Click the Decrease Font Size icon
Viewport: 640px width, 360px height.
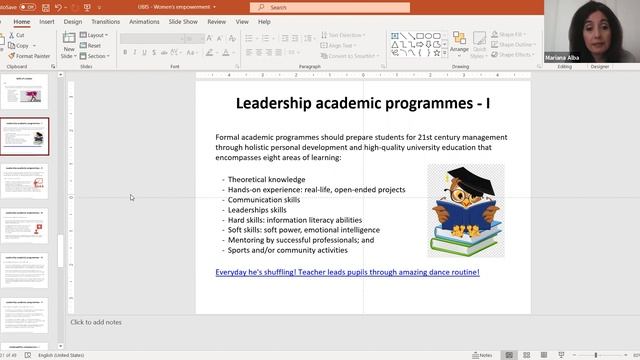tap(220, 38)
